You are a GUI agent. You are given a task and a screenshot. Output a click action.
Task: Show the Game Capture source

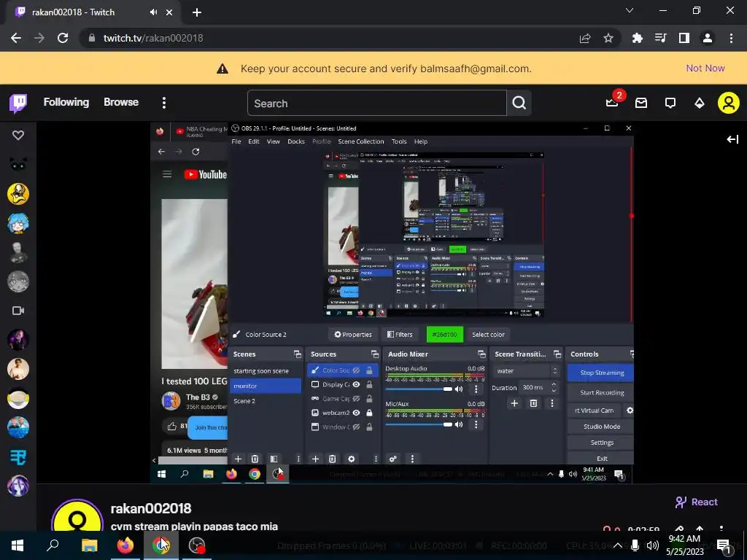pyautogui.click(x=356, y=399)
